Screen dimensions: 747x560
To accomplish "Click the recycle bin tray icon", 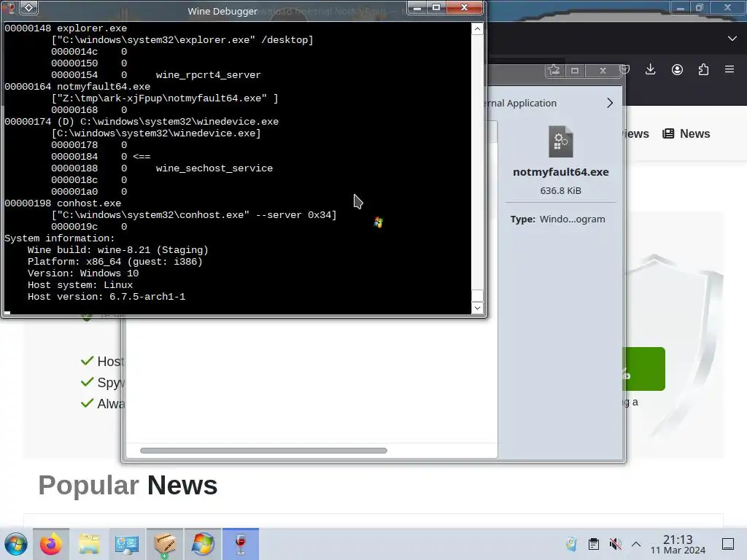I will click(x=571, y=544).
